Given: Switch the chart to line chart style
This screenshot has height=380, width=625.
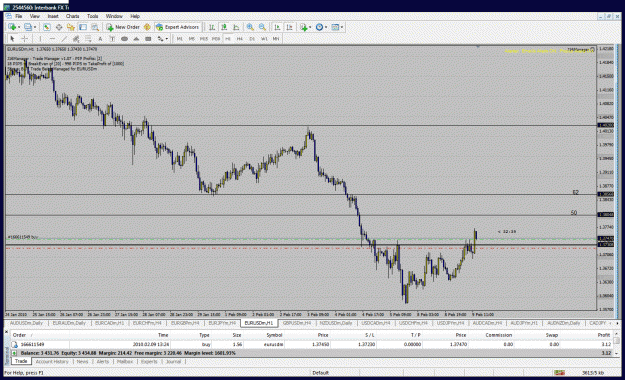Looking at the screenshot, I should (236, 27).
